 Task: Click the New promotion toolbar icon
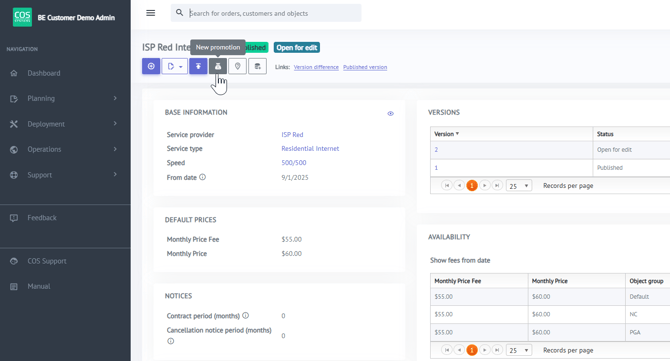pyautogui.click(x=218, y=66)
